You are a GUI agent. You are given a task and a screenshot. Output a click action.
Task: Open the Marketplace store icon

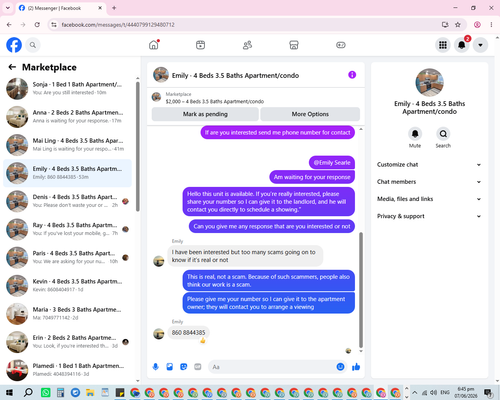(x=294, y=45)
